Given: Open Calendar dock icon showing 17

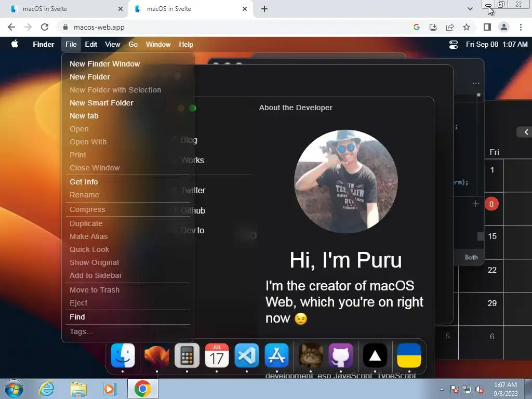Looking at the screenshot, I should click(x=217, y=355).
